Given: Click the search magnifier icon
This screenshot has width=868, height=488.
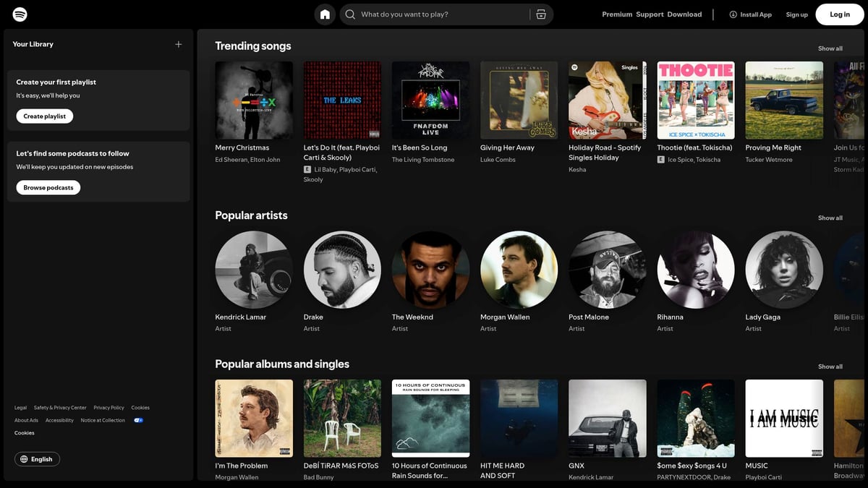Looking at the screenshot, I should pos(349,14).
